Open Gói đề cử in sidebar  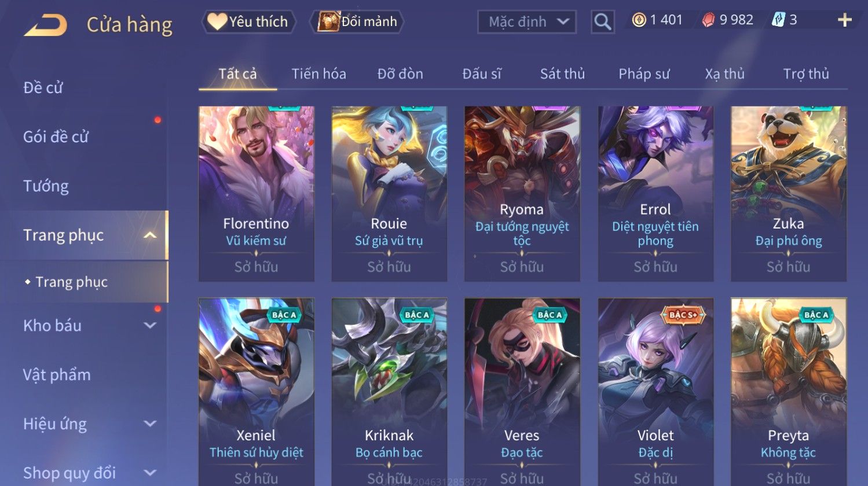[56, 137]
